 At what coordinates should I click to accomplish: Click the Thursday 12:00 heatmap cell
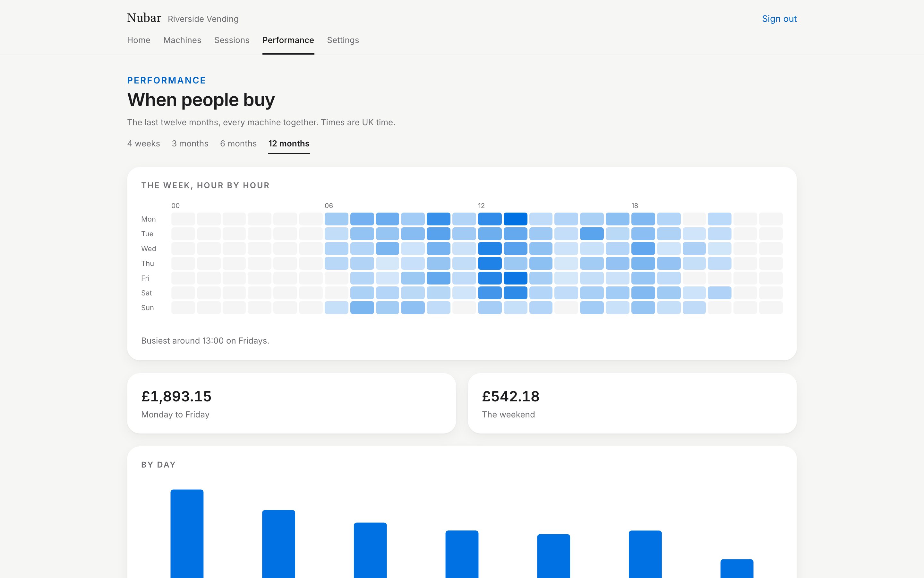tap(490, 263)
